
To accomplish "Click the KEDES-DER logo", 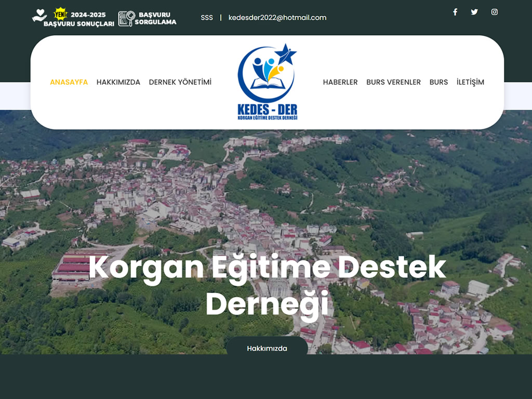I will coord(267,82).
